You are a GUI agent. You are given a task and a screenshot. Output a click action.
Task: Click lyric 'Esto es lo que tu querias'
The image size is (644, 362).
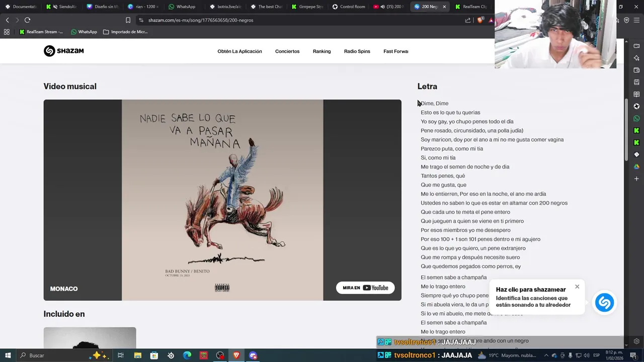coord(450,113)
